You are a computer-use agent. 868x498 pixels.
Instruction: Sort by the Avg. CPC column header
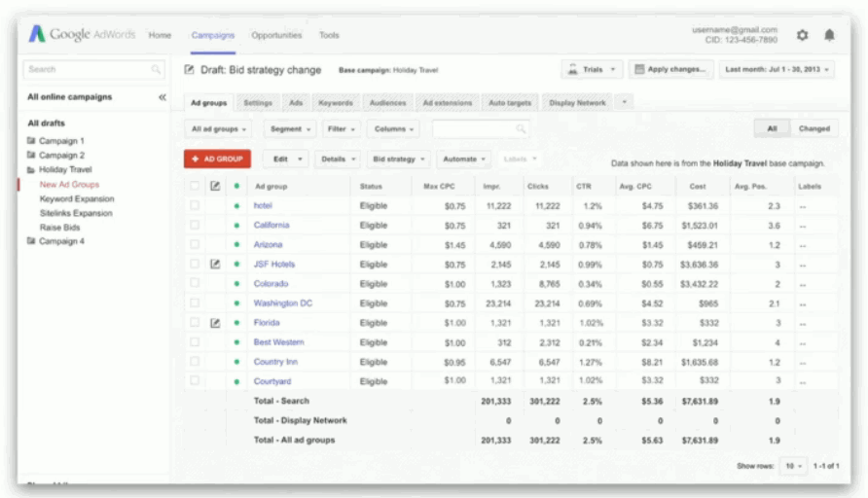click(635, 187)
